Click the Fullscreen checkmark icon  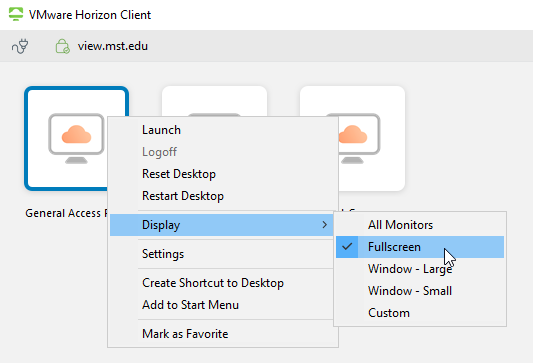(x=347, y=247)
